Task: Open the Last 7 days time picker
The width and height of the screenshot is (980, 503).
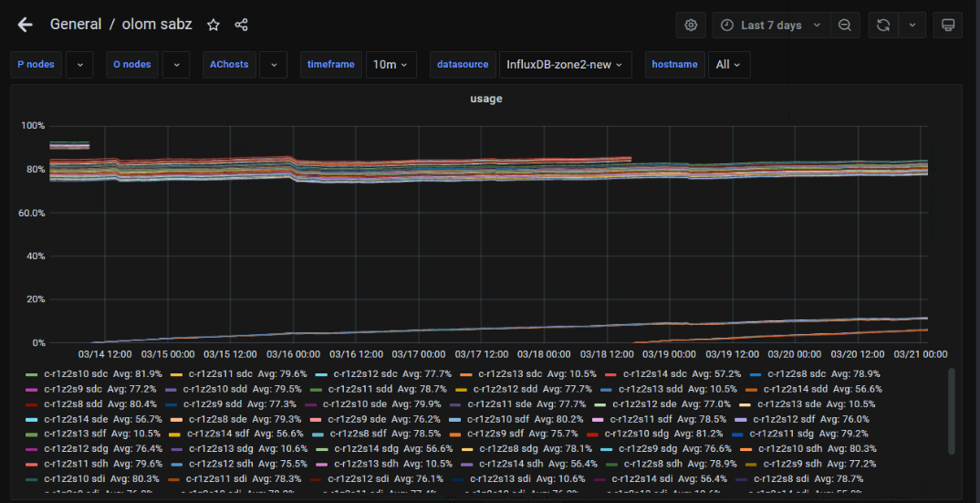Action: (771, 25)
